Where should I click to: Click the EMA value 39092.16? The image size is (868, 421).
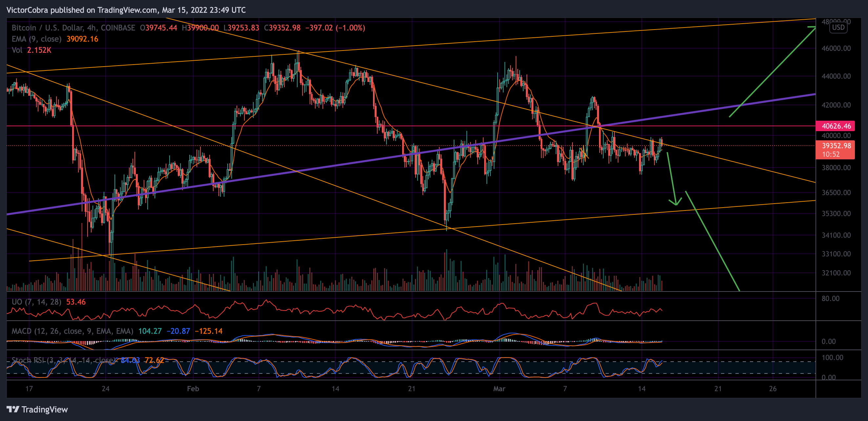tap(82, 39)
